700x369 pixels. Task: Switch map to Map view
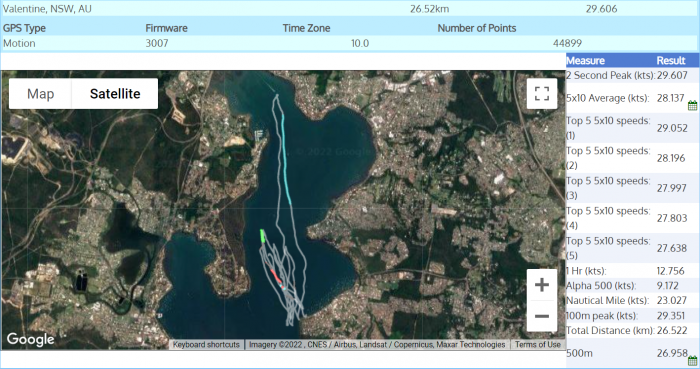[x=40, y=94]
